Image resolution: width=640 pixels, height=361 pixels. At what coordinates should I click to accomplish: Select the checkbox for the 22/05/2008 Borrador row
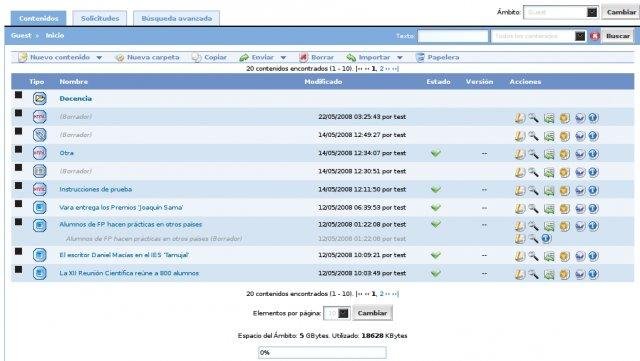(x=18, y=113)
